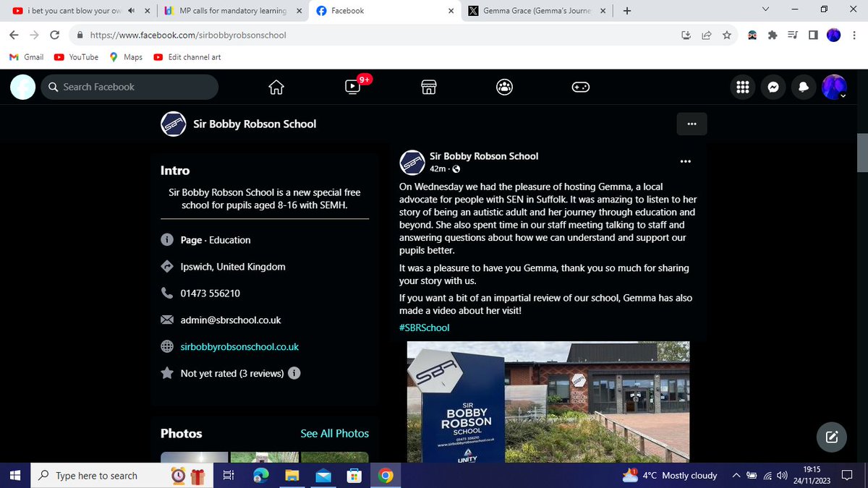The width and height of the screenshot is (868, 488).
Task: Click the Facebook logo at left
Action: (x=22, y=87)
